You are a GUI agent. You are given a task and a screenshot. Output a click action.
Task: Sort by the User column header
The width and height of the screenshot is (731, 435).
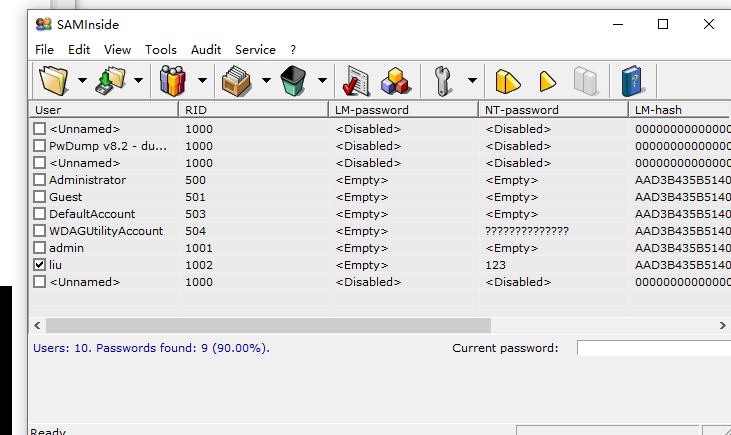(104, 110)
